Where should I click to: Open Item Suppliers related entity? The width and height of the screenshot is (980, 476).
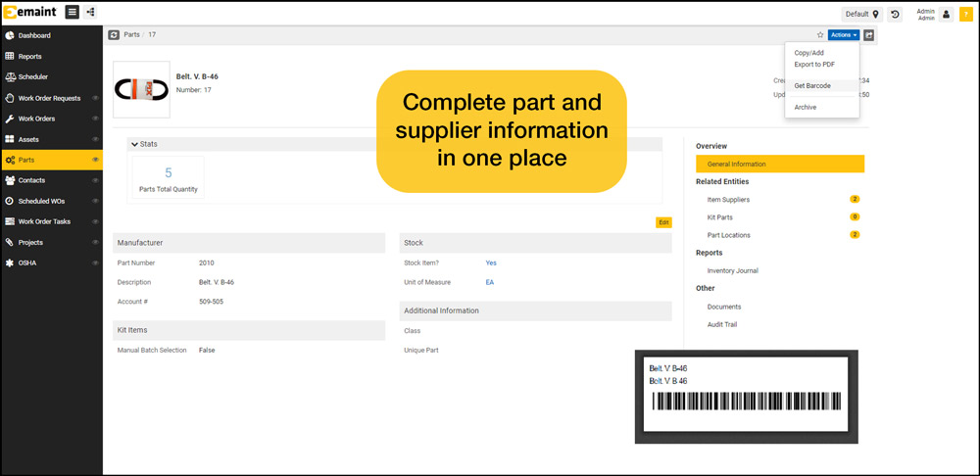click(728, 200)
